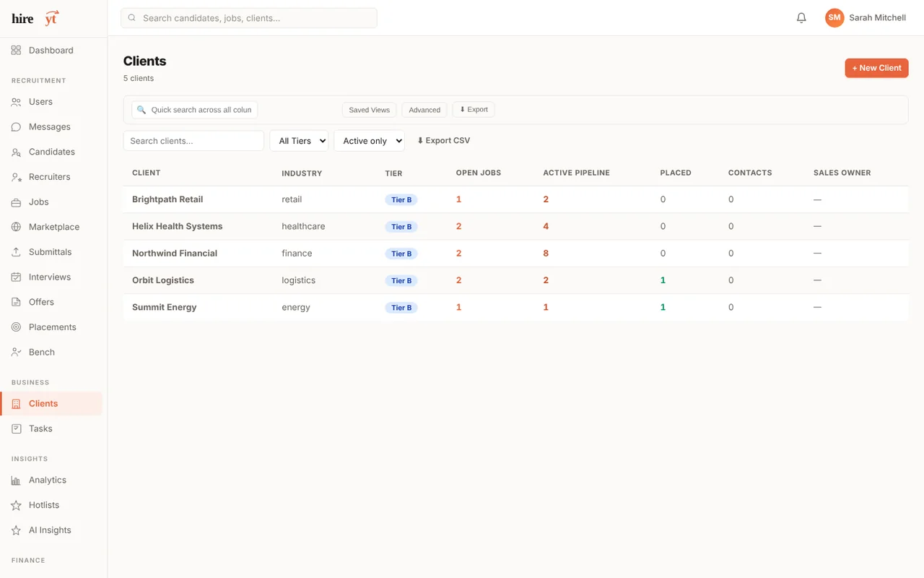The width and height of the screenshot is (924, 578).
Task: Click Tier B badge for Summit Energy
Action: coord(401,308)
